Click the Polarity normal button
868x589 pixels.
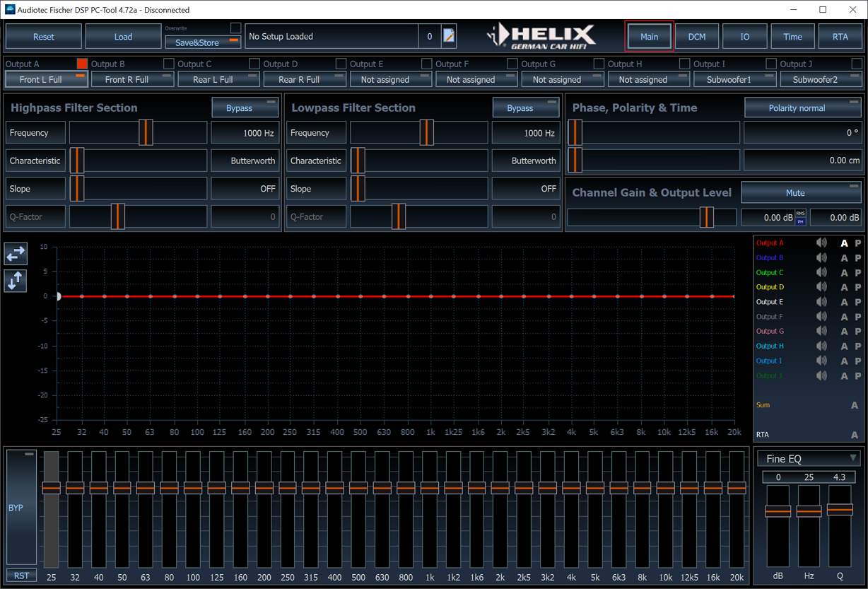803,108
